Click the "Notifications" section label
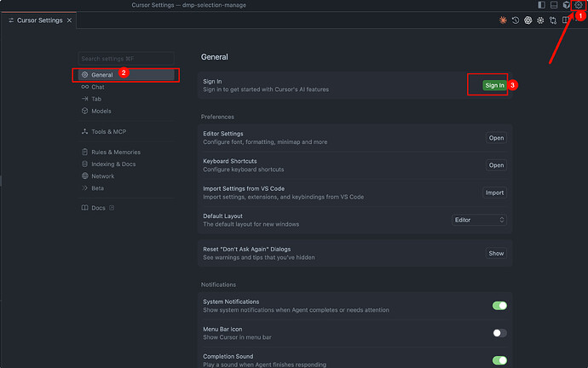The image size is (588, 368). click(x=218, y=285)
